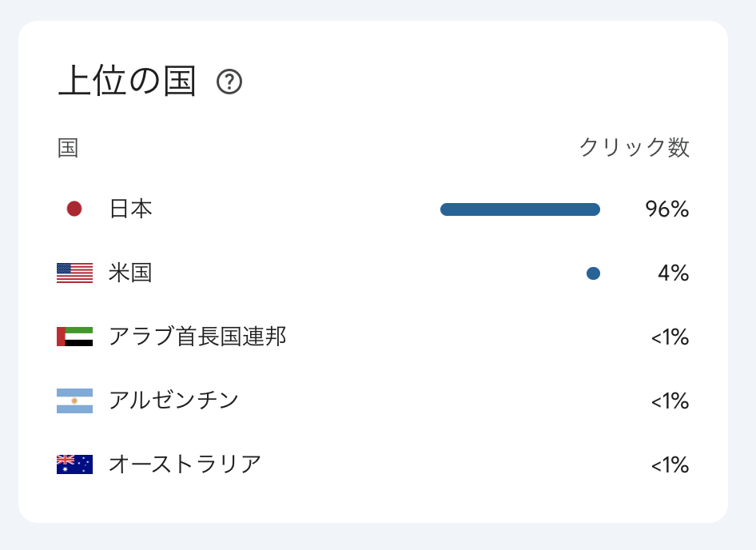Click the <1% value for オーストラリア

670,465
